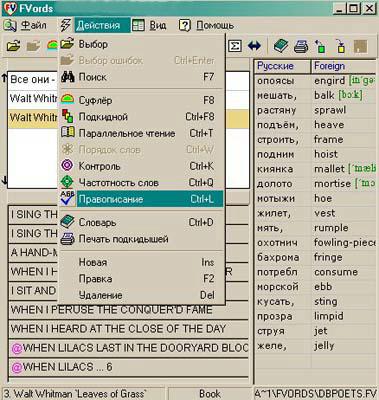
Task: Choose Удаление from the menu
Action: pyautogui.click(x=142, y=295)
